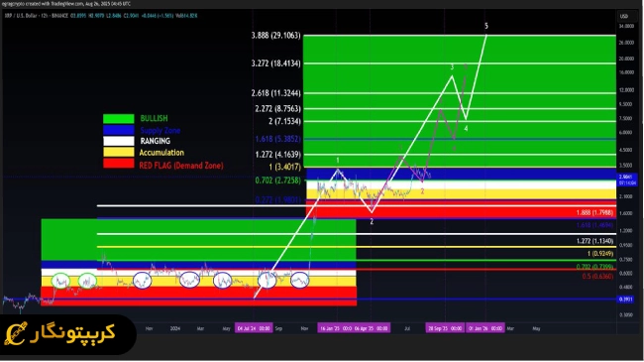Click the XRP / U.S. Dollar symbol title
644x362 pixels.
point(21,16)
